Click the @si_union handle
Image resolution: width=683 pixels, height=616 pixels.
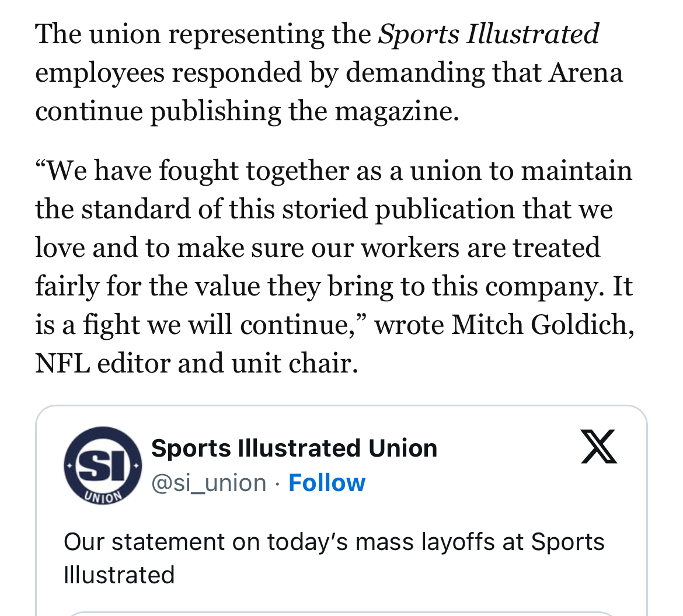coord(208,483)
